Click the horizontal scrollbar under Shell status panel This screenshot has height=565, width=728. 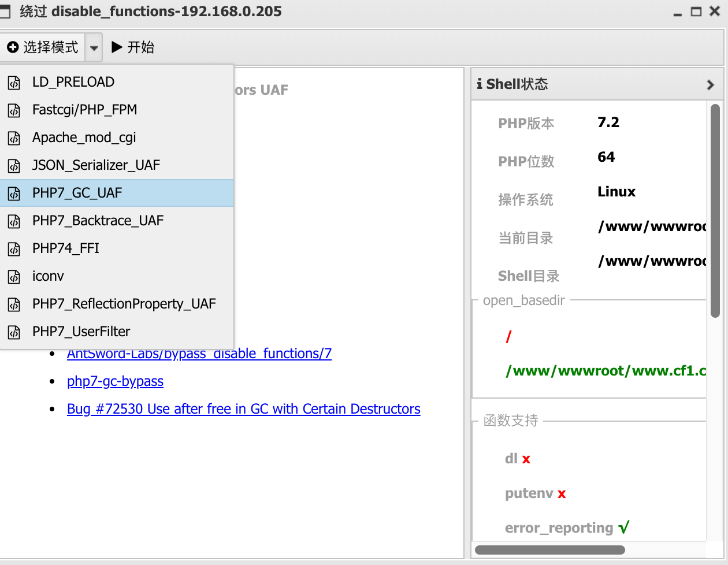(x=549, y=549)
